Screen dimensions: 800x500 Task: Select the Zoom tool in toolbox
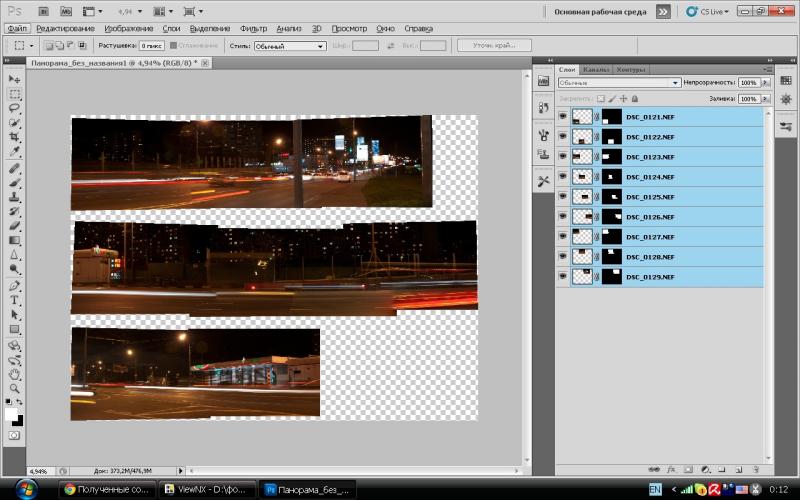coord(14,389)
